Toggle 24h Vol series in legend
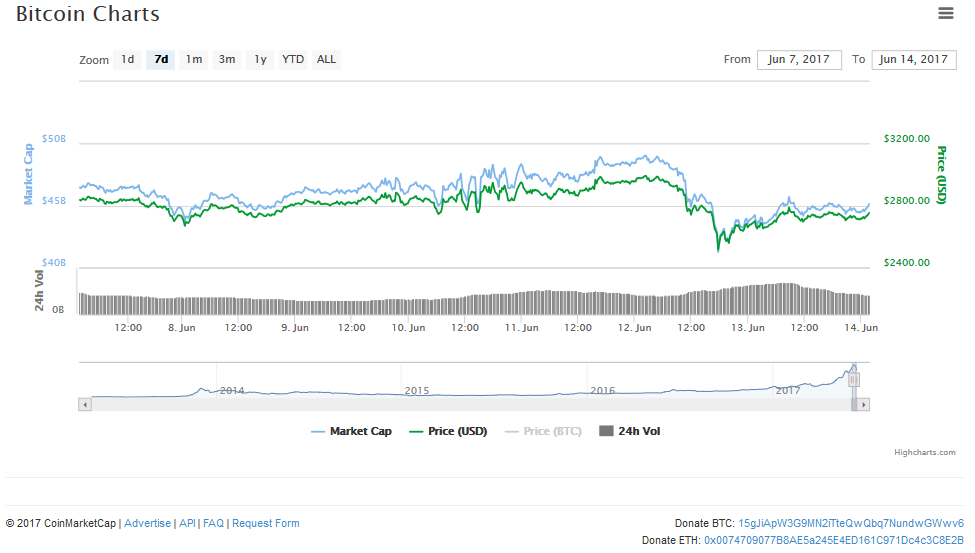The height and width of the screenshot is (553, 975). pyautogui.click(x=630, y=431)
